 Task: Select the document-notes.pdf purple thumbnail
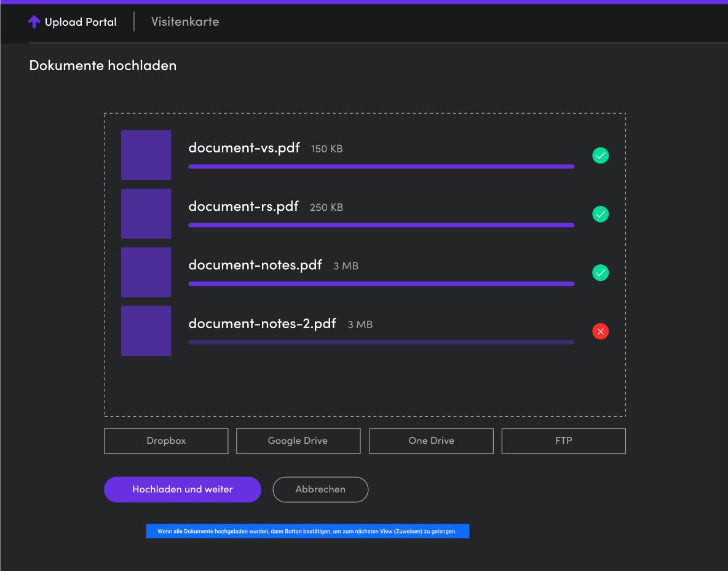click(146, 272)
